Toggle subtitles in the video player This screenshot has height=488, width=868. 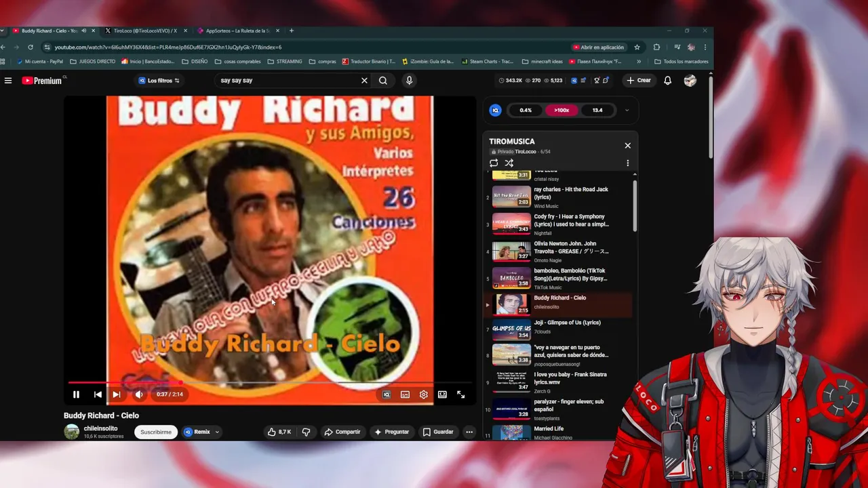pyautogui.click(x=405, y=394)
